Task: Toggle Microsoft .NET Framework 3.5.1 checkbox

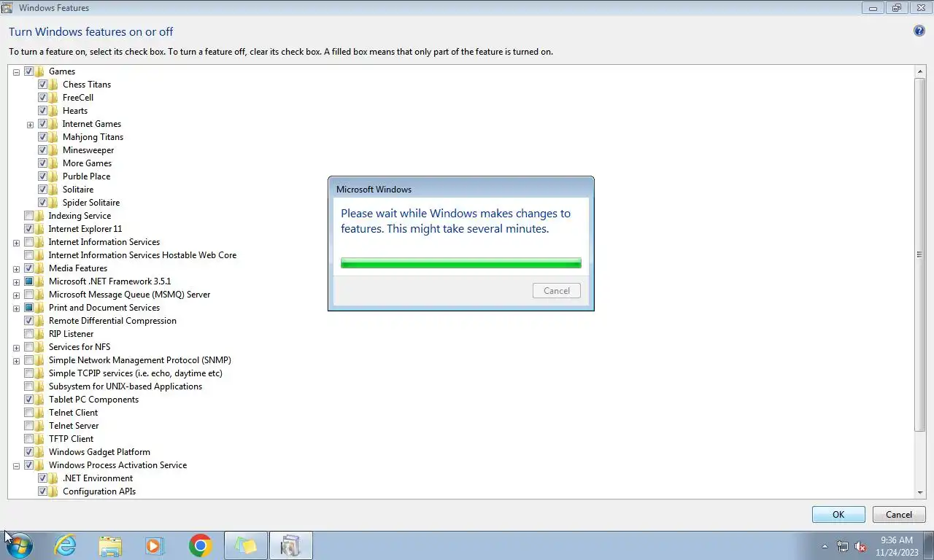Action: tap(29, 281)
